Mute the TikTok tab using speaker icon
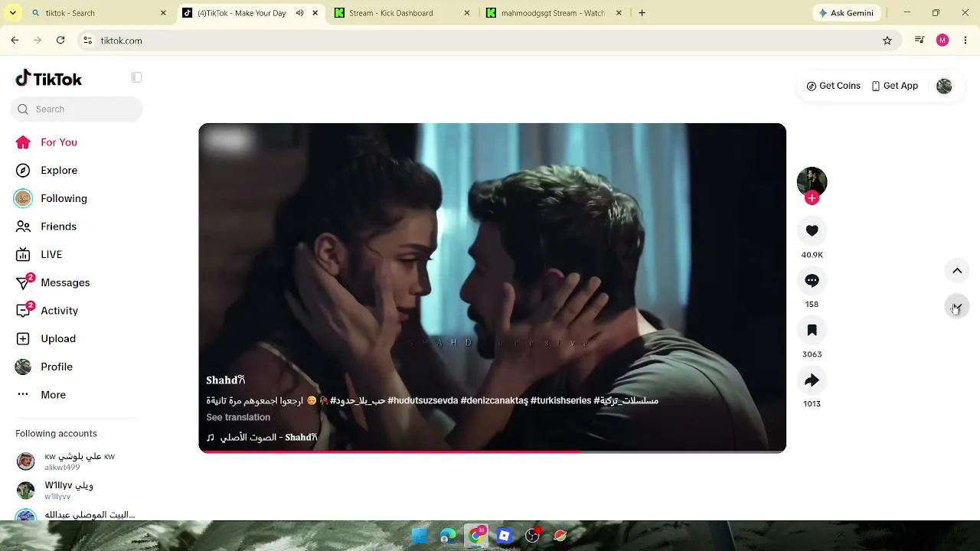 (x=300, y=13)
